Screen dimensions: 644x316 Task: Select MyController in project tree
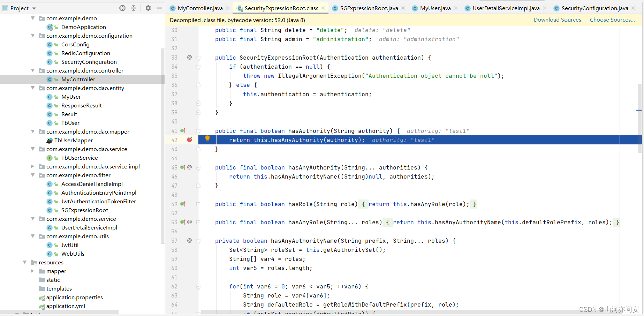click(78, 79)
